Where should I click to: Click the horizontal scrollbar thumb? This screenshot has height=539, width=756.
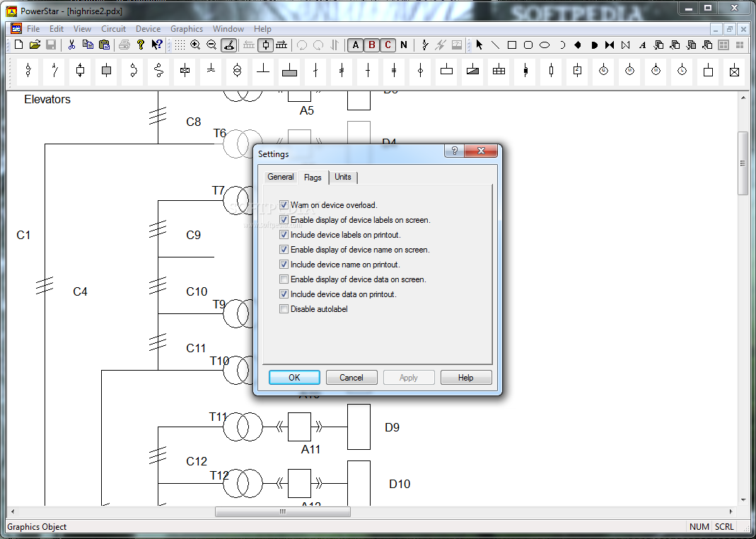point(283,511)
